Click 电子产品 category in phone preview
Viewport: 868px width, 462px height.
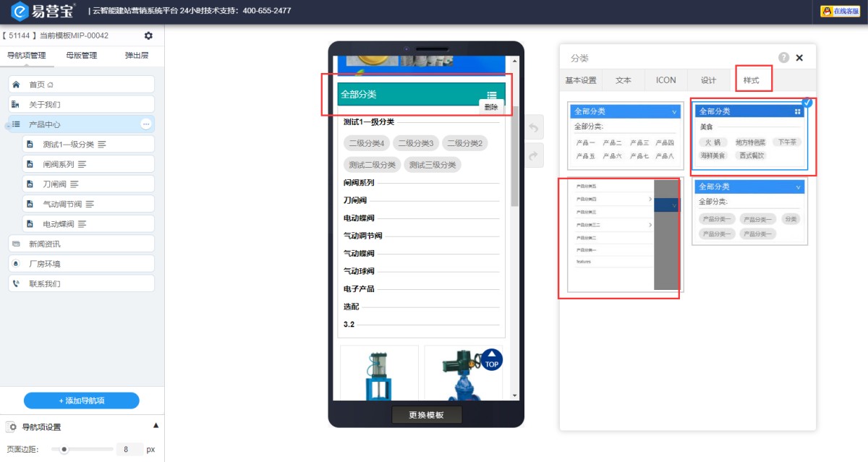pos(359,288)
